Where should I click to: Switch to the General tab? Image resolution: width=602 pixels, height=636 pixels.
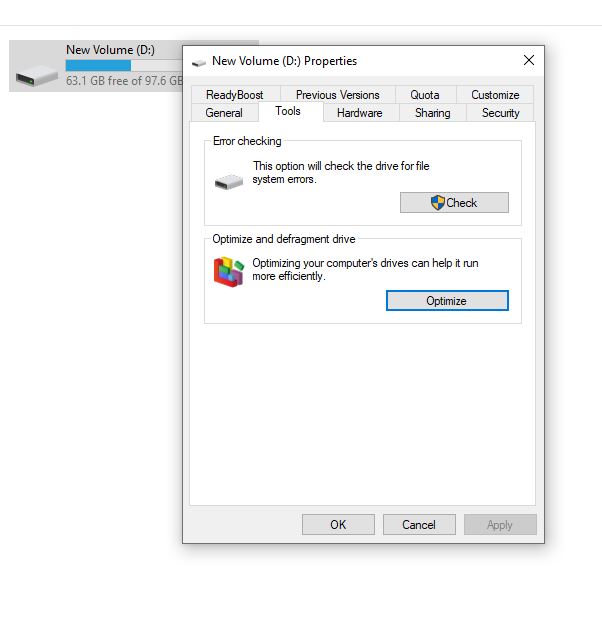tap(224, 113)
